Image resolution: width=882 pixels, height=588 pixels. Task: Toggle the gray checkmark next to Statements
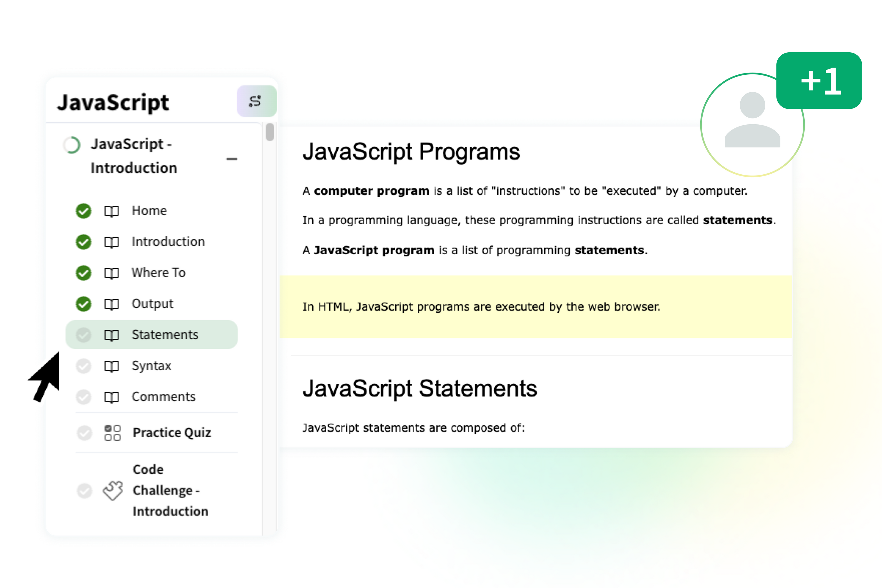(x=83, y=335)
